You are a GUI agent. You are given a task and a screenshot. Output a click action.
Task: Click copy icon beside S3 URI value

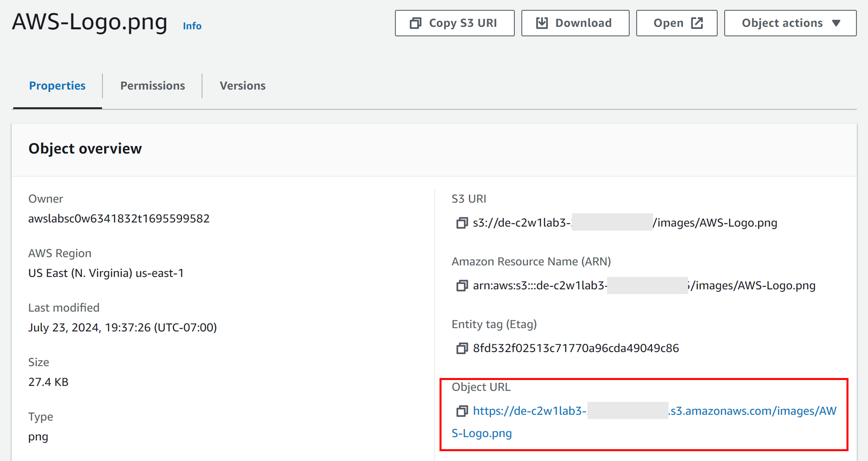pos(462,223)
